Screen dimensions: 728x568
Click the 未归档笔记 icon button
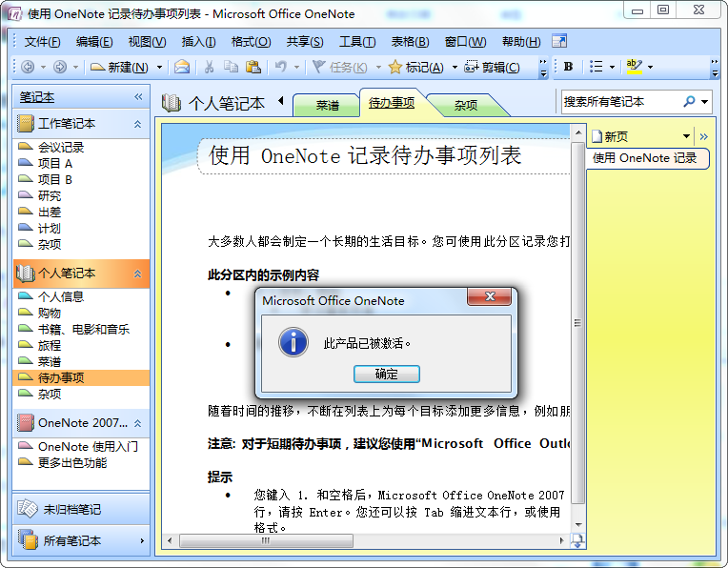click(x=28, y=509)
